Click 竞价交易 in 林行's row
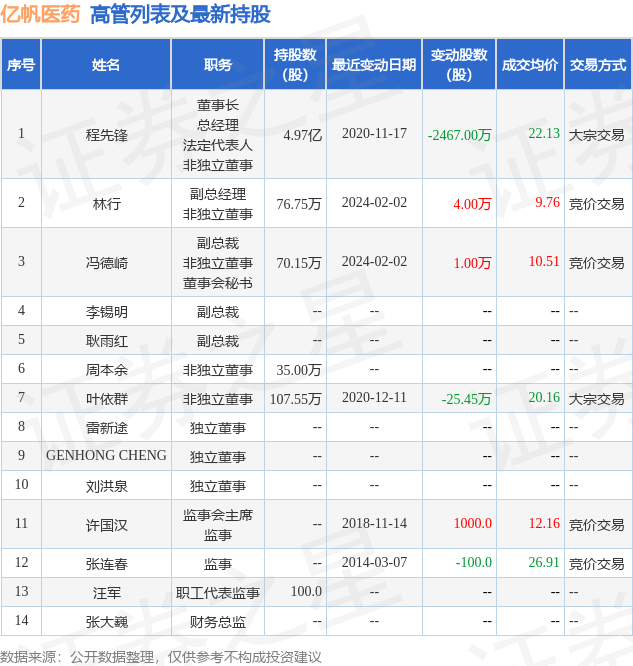 [596, 204]
